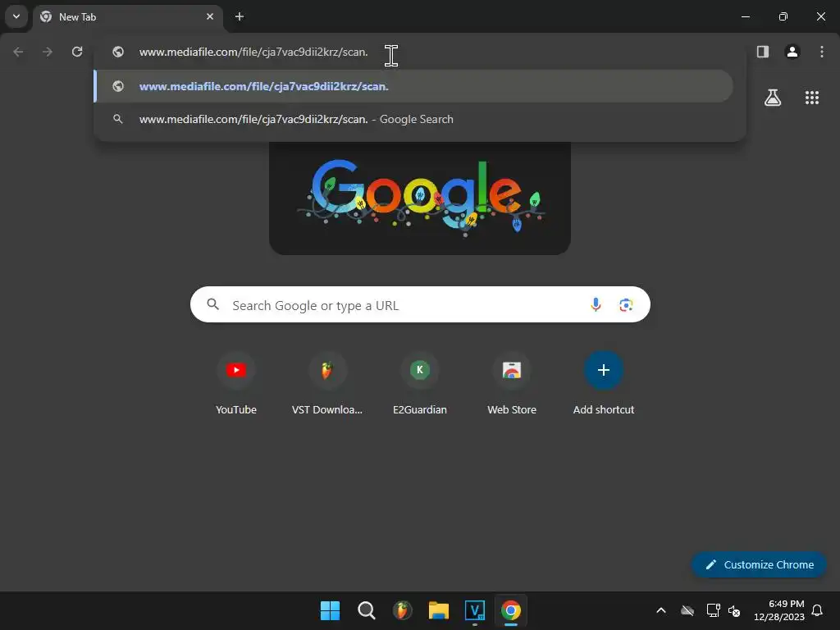The width and height of the screenshot is (840, 630).
Task: Launch FL Studio from the taskbar
Action: [402, 610]
